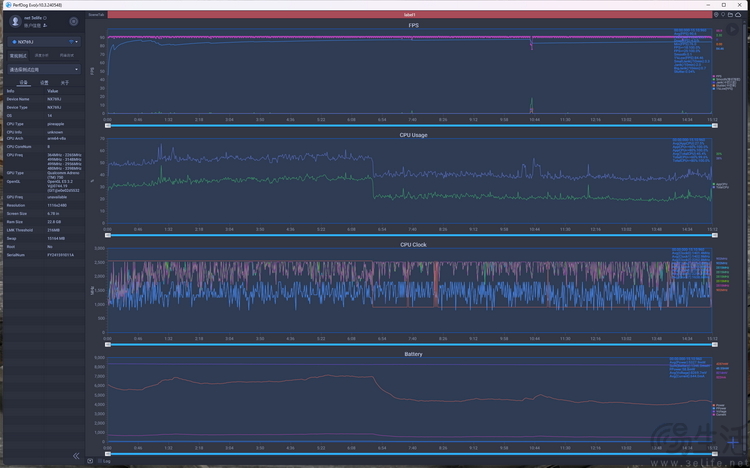Click the FPS chart title

[x=413, y=25]
